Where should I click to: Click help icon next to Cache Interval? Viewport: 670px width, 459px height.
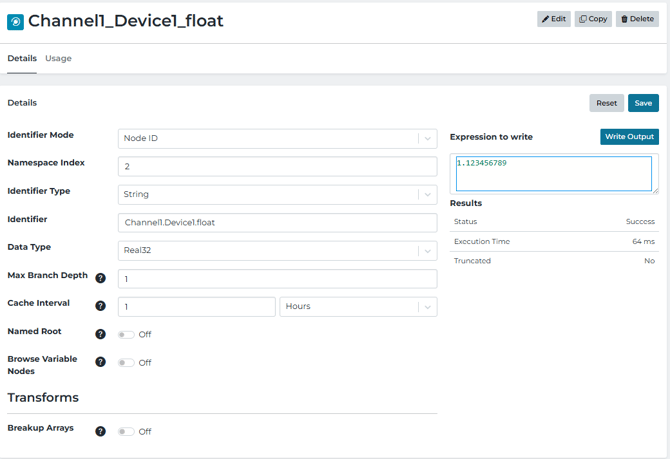pyautogui.click(x=100, y=306)
